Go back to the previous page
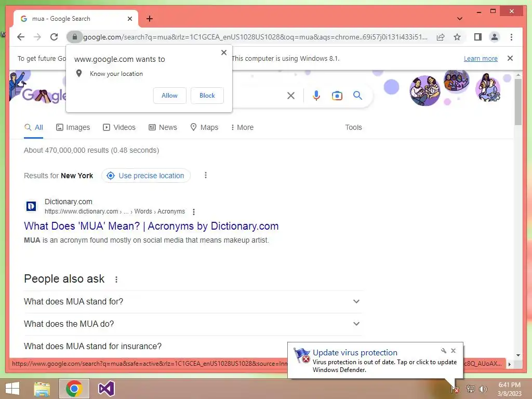The width and height of the screenshot is (532, 399). (21, 37)
